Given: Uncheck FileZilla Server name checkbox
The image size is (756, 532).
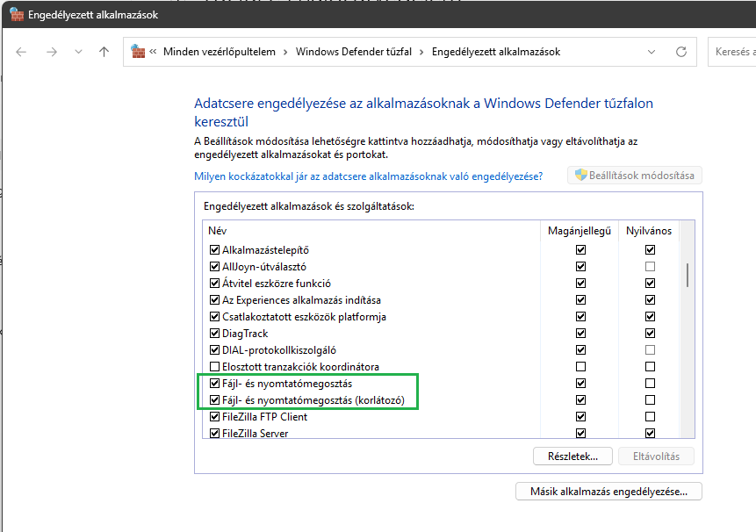Looking at the screenshot, I should point(214,433).
